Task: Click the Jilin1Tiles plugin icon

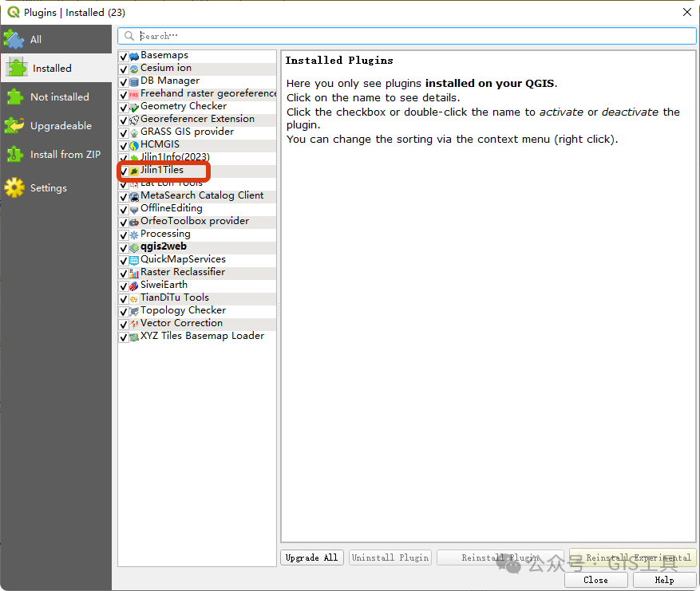Action: pyautogui.click(x=134, y=171)
